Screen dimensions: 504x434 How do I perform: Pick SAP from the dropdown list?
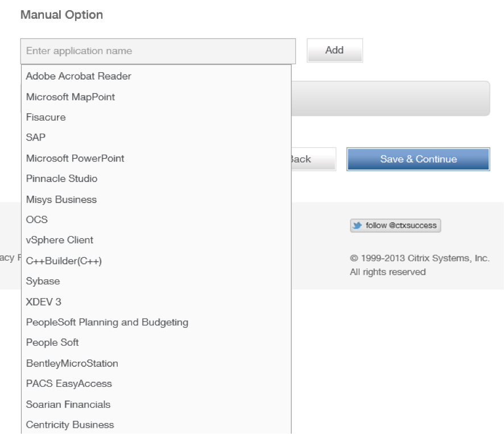[156, 138]
